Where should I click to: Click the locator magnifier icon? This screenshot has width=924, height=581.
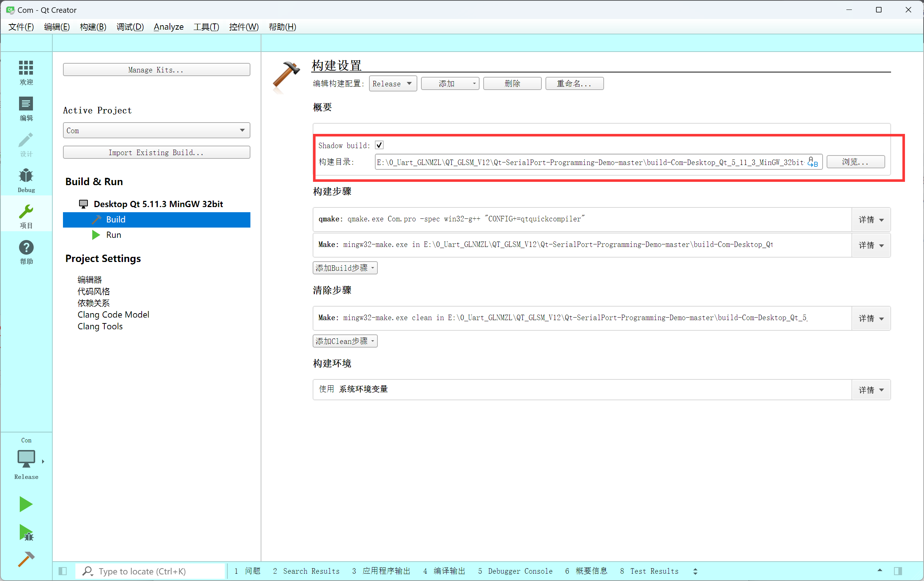pos(88,571)
